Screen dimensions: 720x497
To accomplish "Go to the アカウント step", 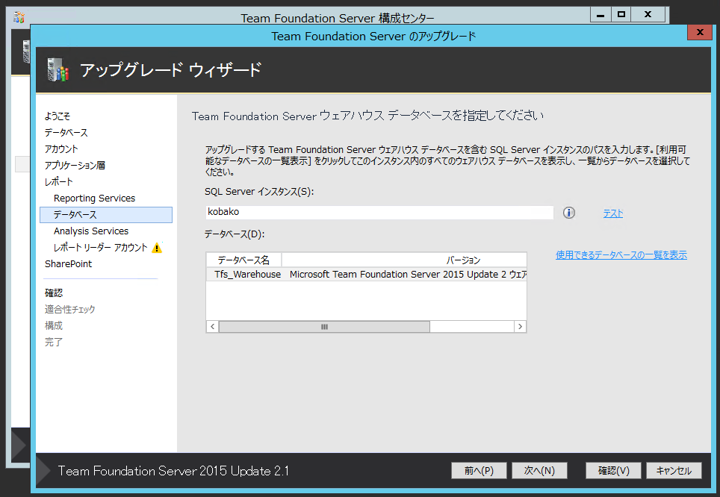I will (x=61, y=149).
